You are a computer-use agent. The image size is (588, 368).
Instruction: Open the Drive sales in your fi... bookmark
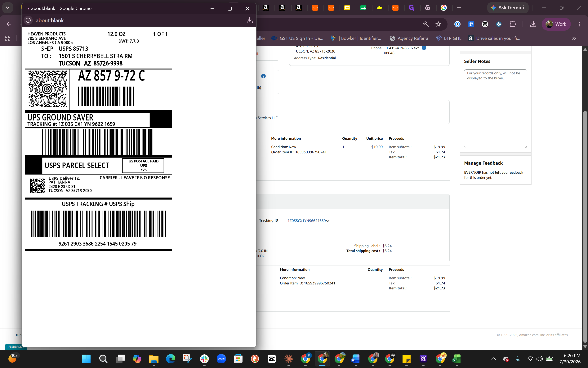click(x=494, y=38)
